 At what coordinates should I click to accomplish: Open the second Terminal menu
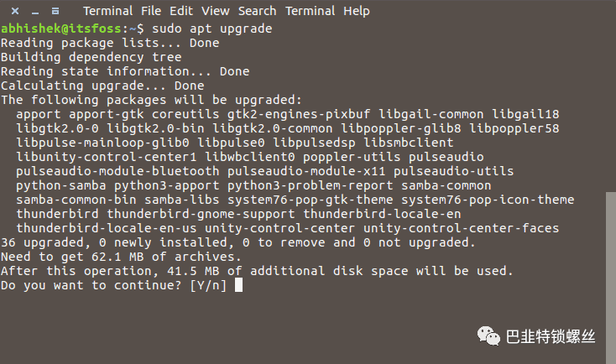[x=310, y=11]
